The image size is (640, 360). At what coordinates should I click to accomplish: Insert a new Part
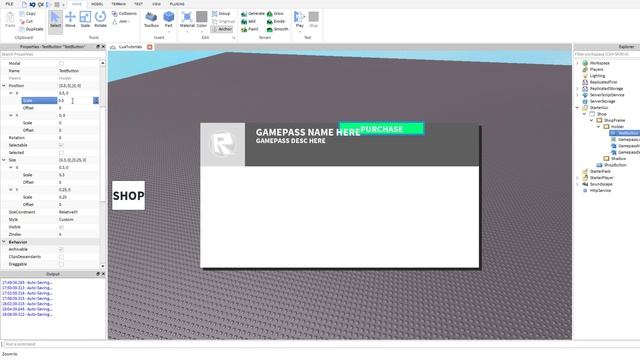[169, 19]
